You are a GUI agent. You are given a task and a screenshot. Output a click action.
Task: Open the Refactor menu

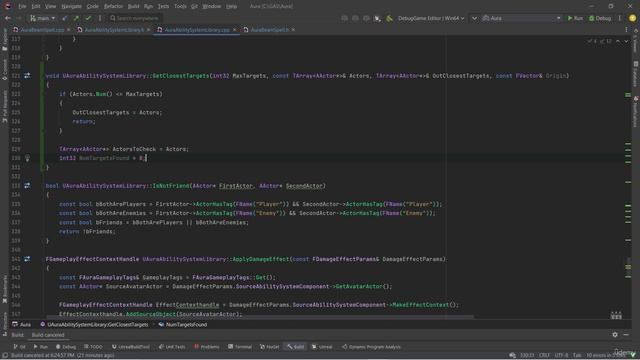point(113,6)
